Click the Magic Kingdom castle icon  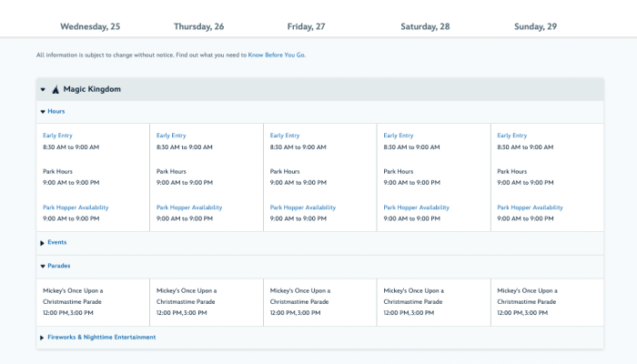(56, 89)
